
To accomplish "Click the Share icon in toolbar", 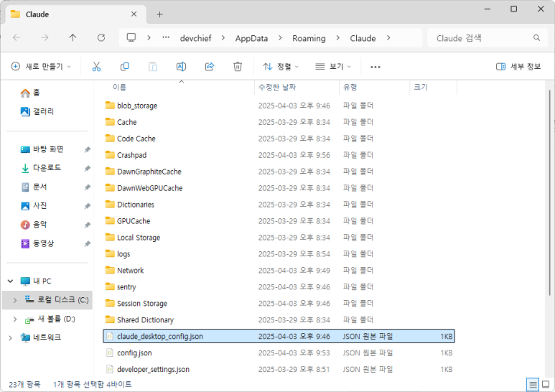I will [210, 67].
